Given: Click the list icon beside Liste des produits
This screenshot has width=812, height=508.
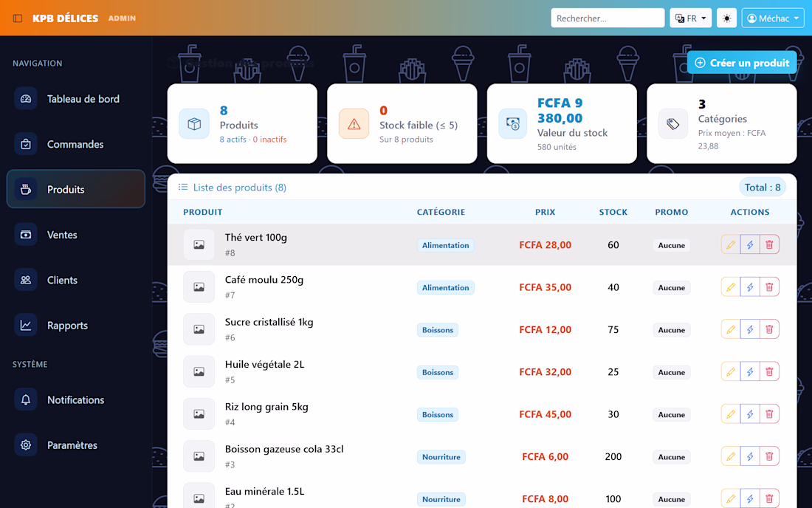Looking at the screenshot, I should pyautogui.click(x=183, y=187).
